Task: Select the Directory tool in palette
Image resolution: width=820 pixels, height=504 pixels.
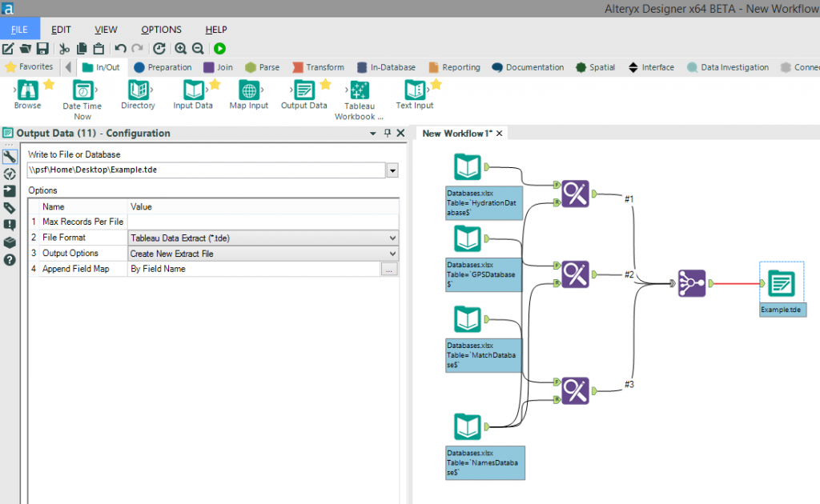Action: point(138,94)
